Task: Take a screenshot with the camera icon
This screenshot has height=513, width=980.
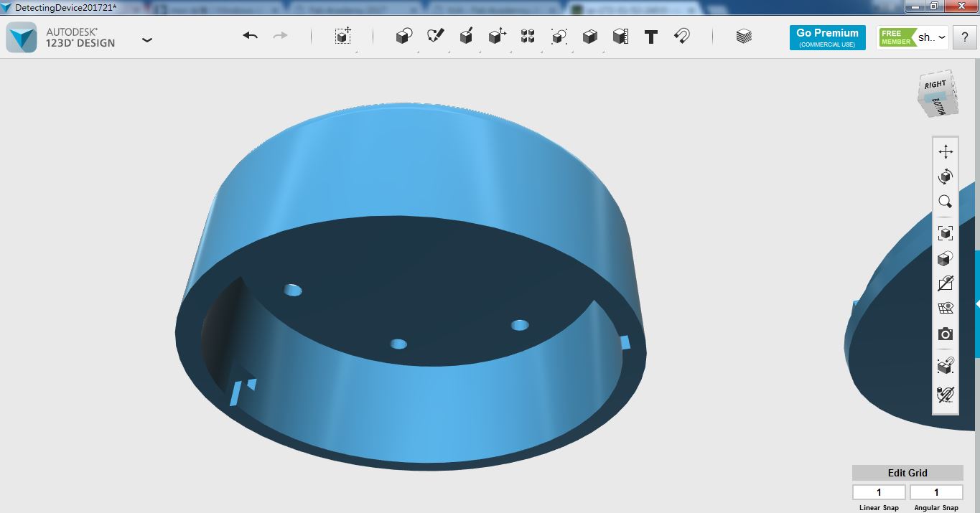Action: click(x=946, y=334)
